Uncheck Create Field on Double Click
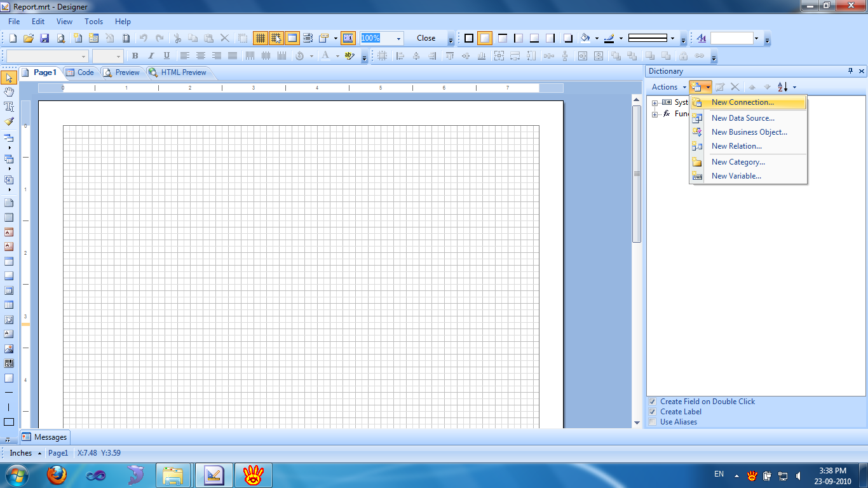The width and height of the screenshot is (868, 488). (x=653, y=402)
